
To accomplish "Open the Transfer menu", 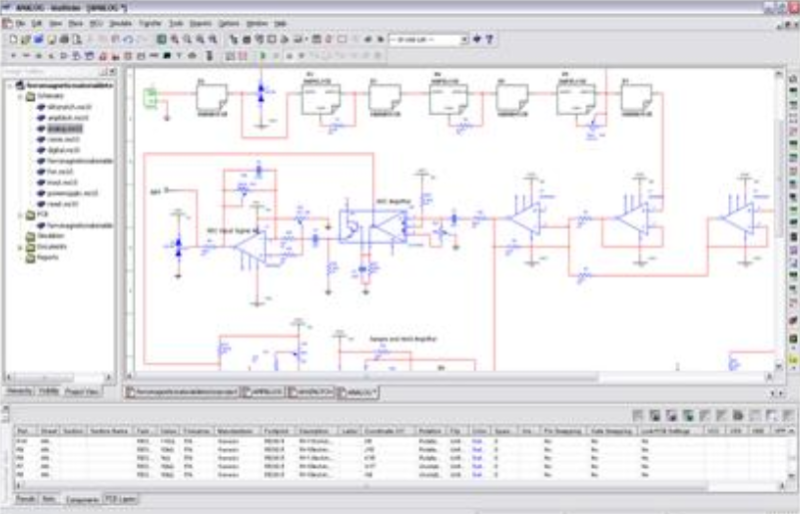I will click(x=150, y=23).
